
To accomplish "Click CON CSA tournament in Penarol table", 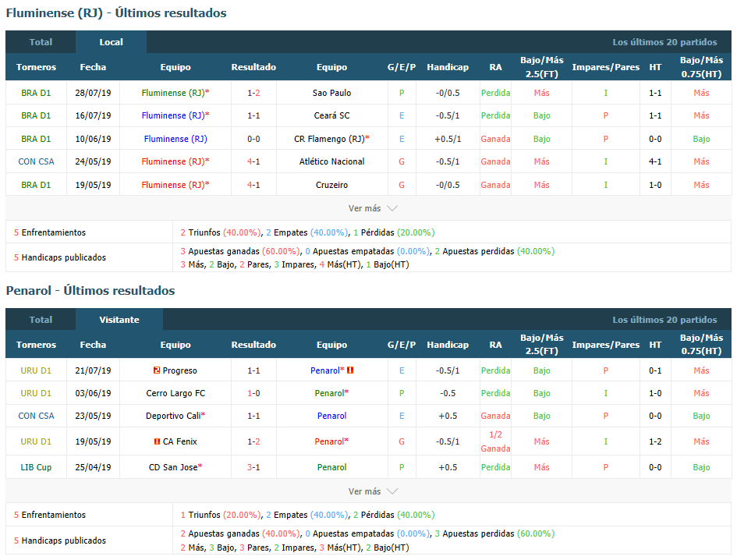I will coord(36,416).
